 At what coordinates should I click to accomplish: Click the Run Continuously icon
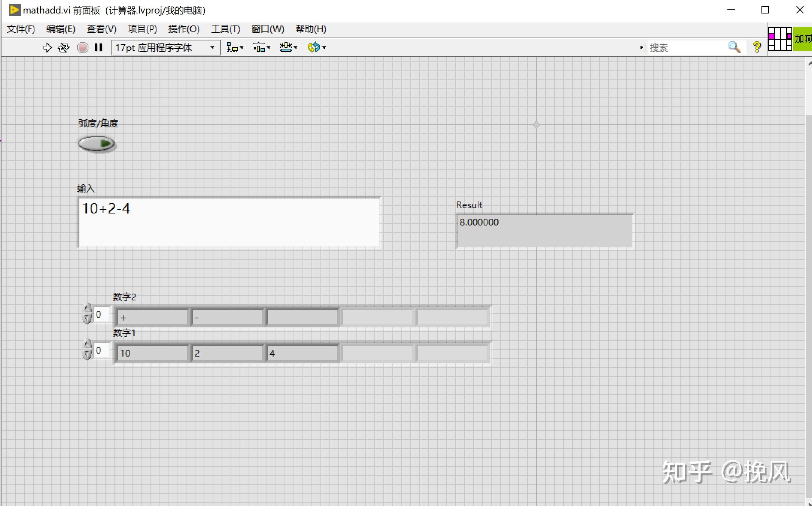pyautogui.click(x=64, y=48)
